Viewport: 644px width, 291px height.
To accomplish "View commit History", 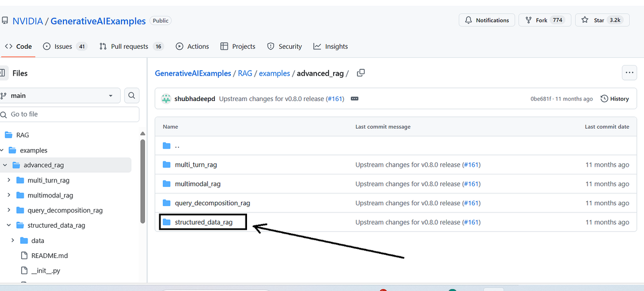I will 615,99.
